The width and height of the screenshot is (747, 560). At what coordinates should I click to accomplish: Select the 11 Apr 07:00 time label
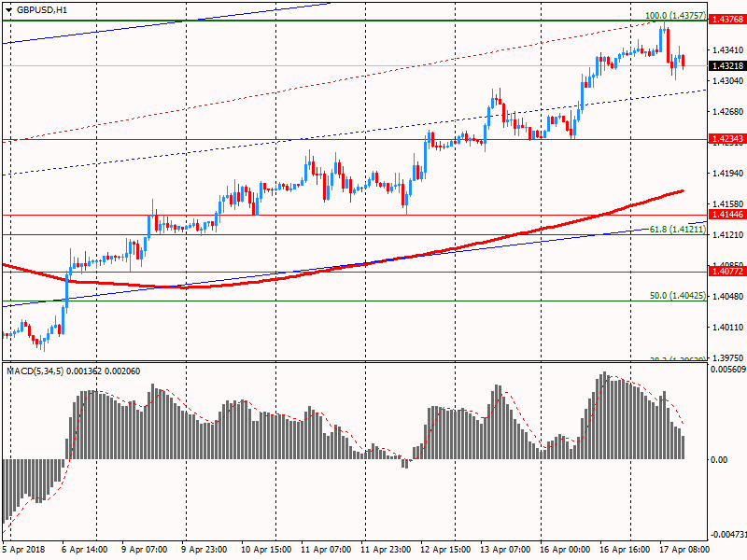click(x=326, y=550)
